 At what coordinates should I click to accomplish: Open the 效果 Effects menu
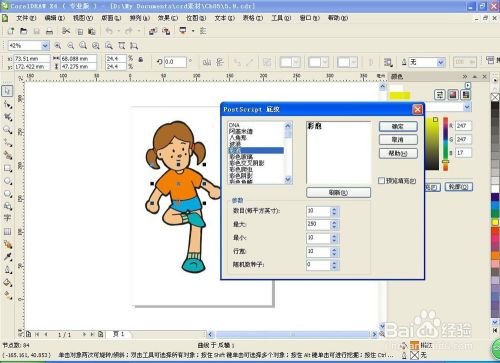(x=168, y=18)
